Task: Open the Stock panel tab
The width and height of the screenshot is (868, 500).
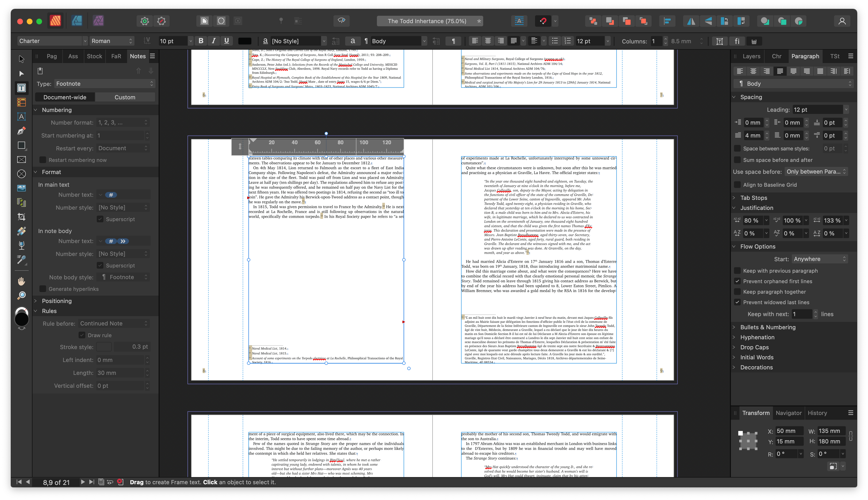Action: coord(94,56)
